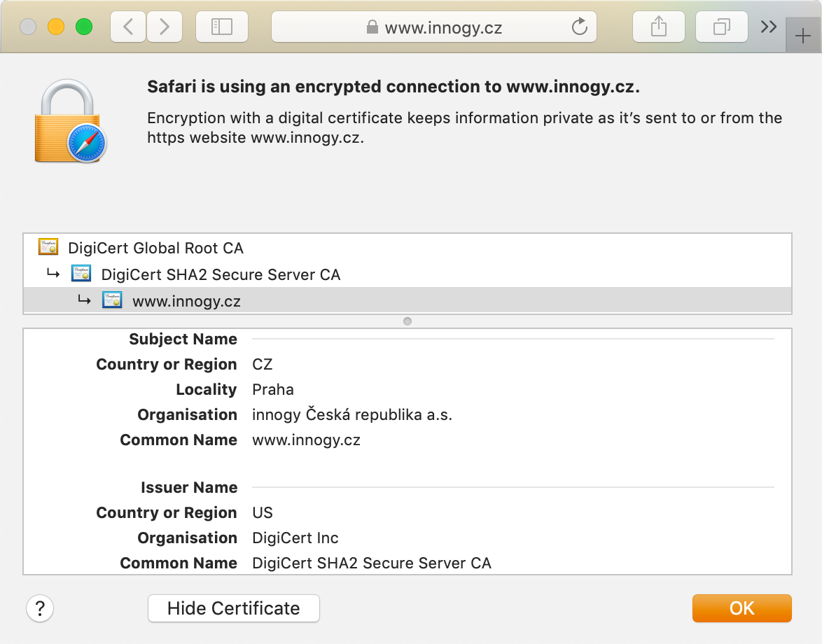Screen dimensions: 822x644
Task: Click the Issuer Name heading
Action: (x=189, y=487)
